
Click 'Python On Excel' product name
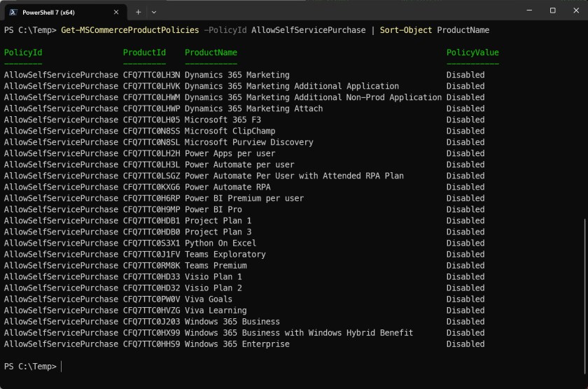pyautogui.click(x=220, y=243)
